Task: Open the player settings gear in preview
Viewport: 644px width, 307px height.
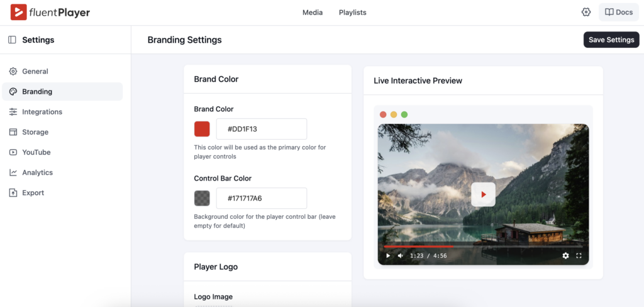Action: (x=565, y=255)
